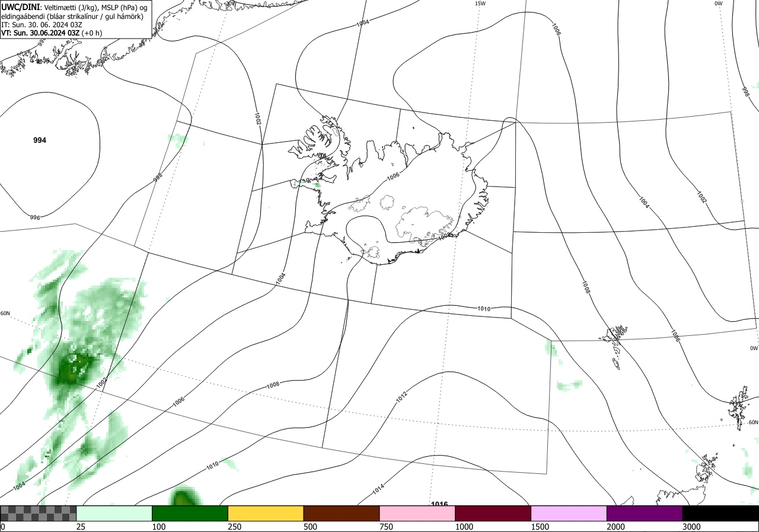Screen dimensions: 759x532
Task: Click the legend scale value "250"
Action: coord(235,527)
